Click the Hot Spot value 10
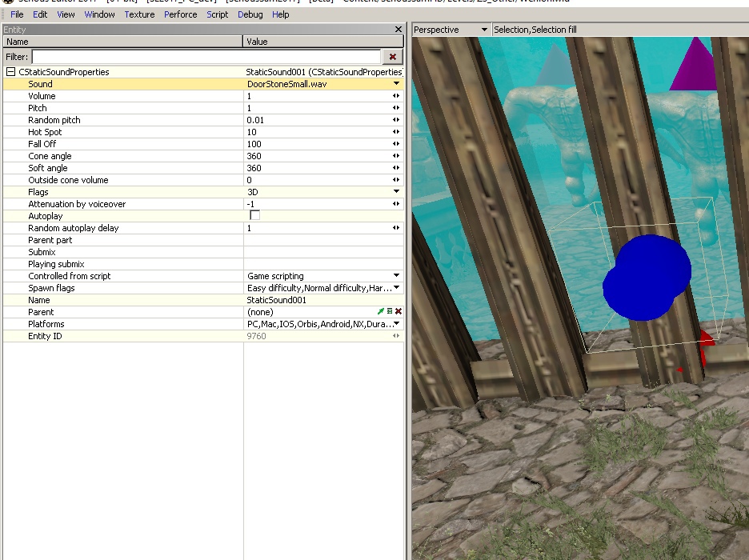This screenshot has height=560, width=749. pyautogui.click(x=252, y=132)
